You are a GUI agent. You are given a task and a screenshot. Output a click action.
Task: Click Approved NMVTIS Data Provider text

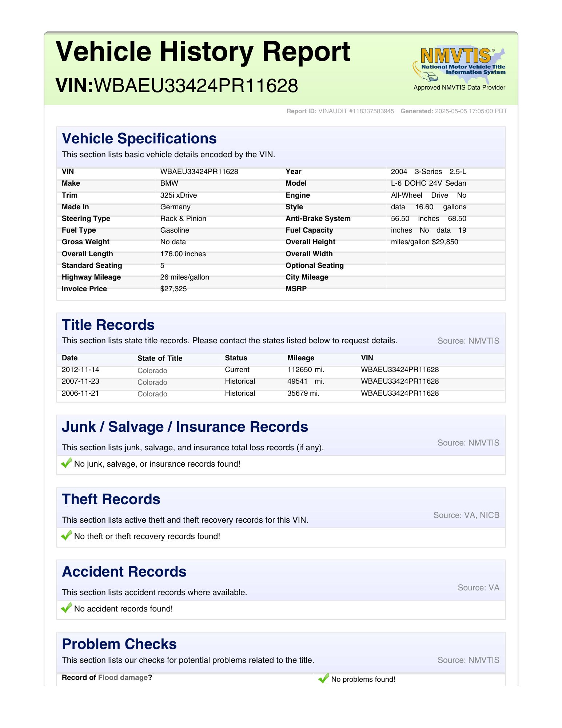(x=459, y=87)
